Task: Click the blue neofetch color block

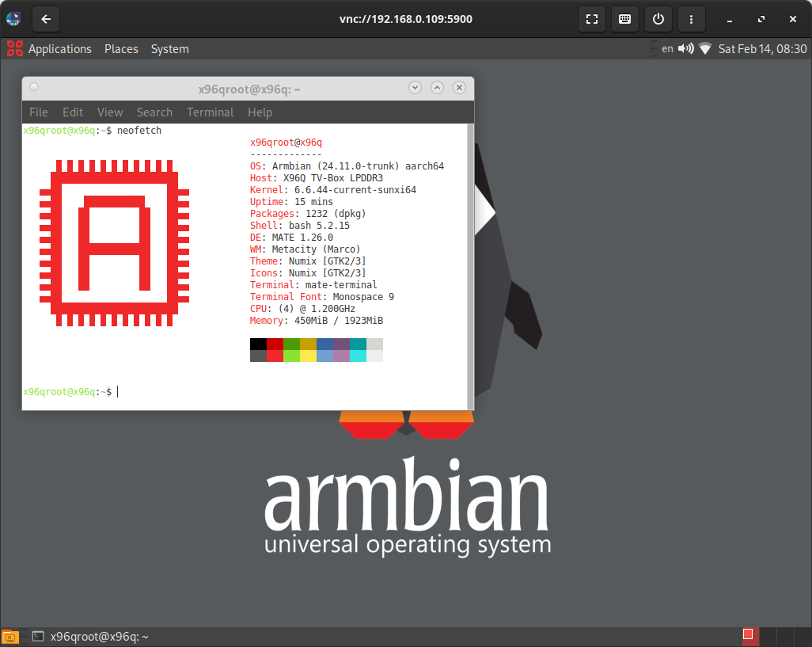Action: pos(324,344)
